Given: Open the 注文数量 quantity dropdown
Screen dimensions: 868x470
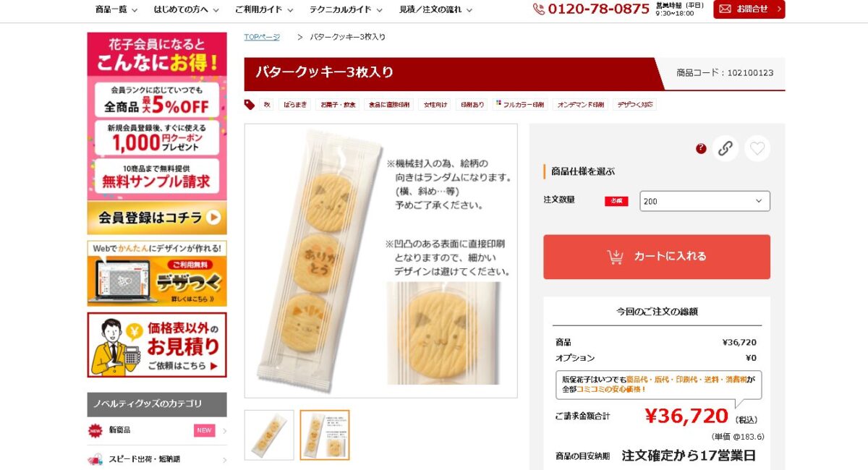Looking at the screenshot, I should (x=705, y=201).
